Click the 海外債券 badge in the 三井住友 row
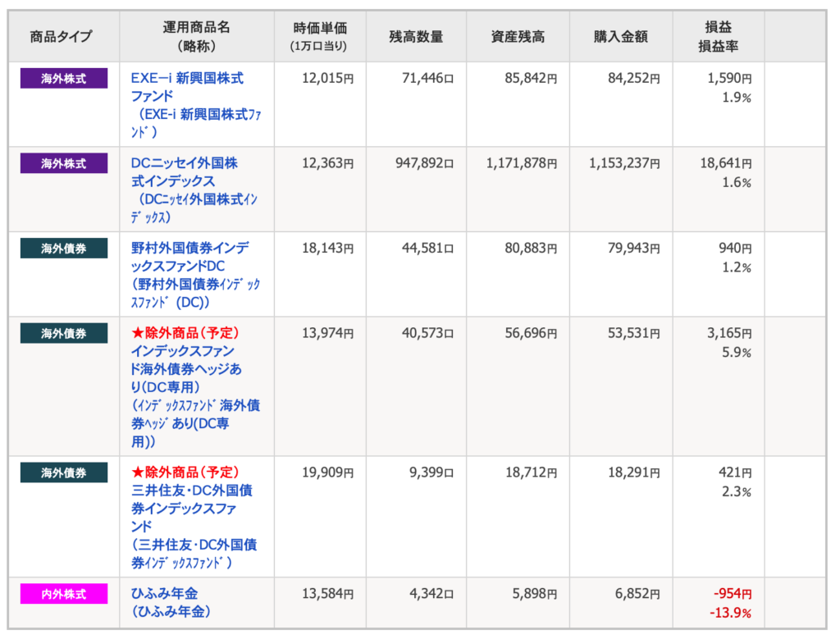The width and height of the screenshot is (840, 639). point(64,472)
